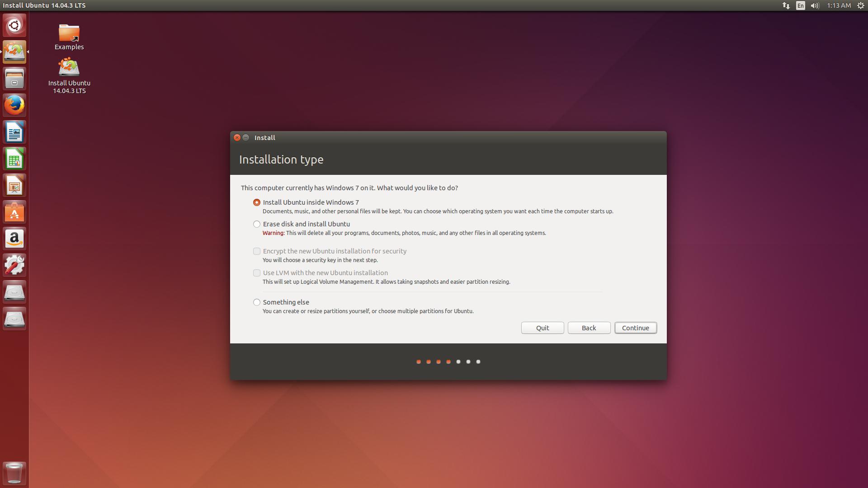Click the Back button
The width and height of the screenshot is (868, 488).
click(x=589, y=328)
